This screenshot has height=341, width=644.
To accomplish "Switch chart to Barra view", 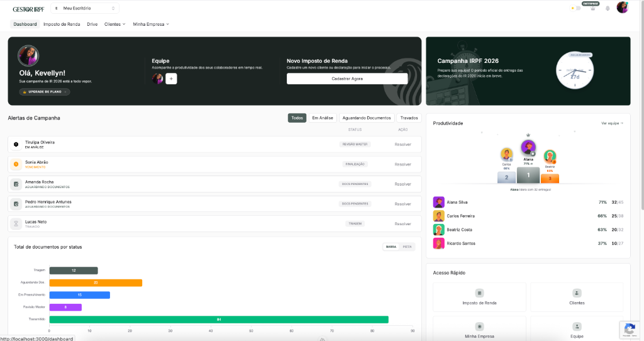I will [391, 247].
